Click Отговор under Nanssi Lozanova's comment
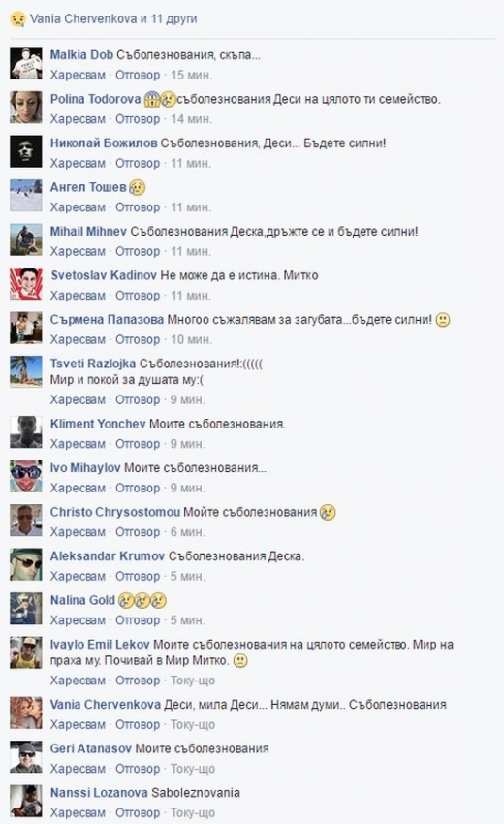Viewport: 504px width, 824px height. coord(138,813)
